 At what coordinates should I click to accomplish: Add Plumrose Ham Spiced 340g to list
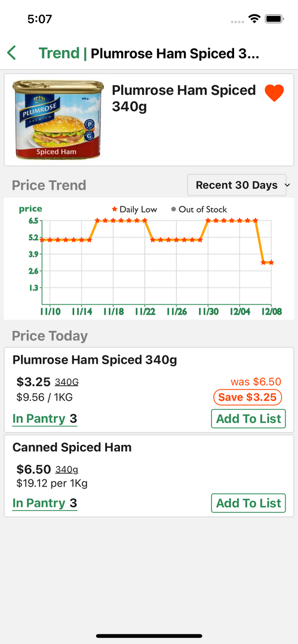pos(248,419)
